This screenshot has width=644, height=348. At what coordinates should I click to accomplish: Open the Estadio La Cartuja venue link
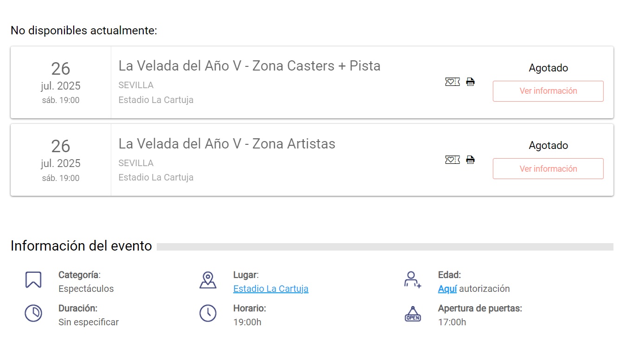(271, 289)
